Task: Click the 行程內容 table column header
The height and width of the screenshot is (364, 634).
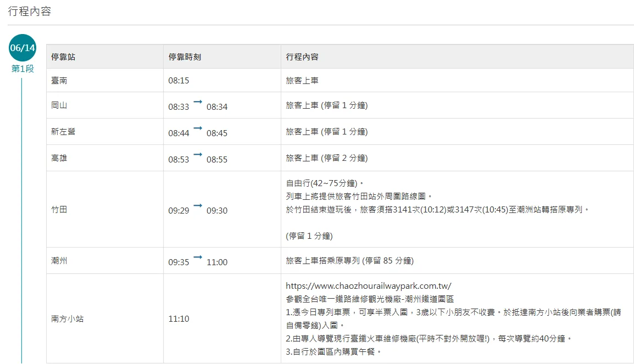Action: click(302, 57)
